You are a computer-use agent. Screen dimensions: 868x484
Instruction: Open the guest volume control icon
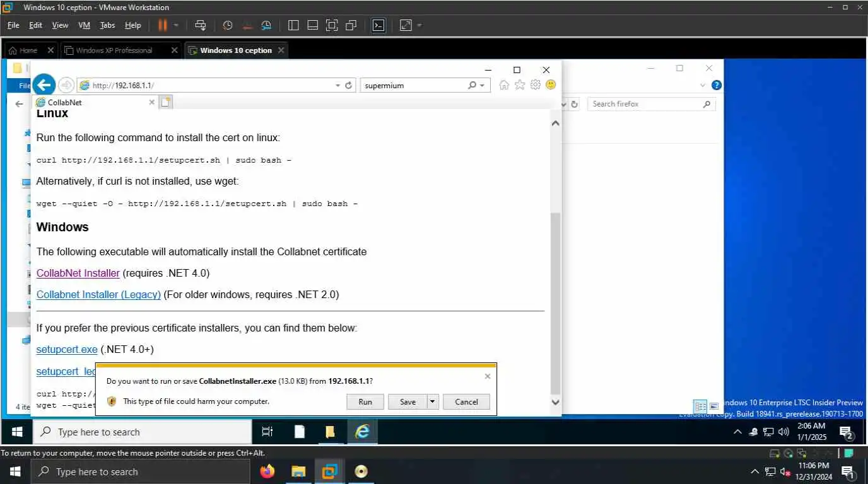click(x=783, y=432)
